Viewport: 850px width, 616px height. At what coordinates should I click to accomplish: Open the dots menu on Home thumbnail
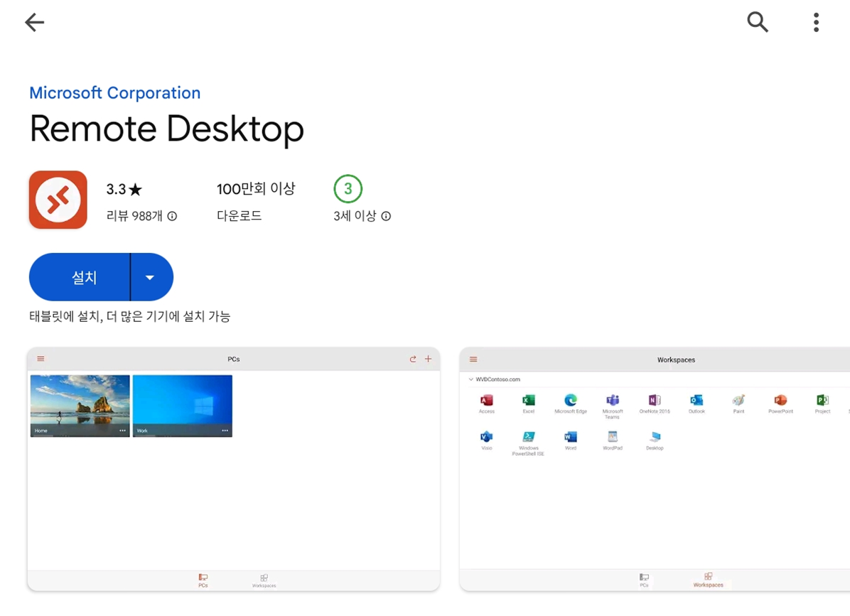(x=122, y=431)
